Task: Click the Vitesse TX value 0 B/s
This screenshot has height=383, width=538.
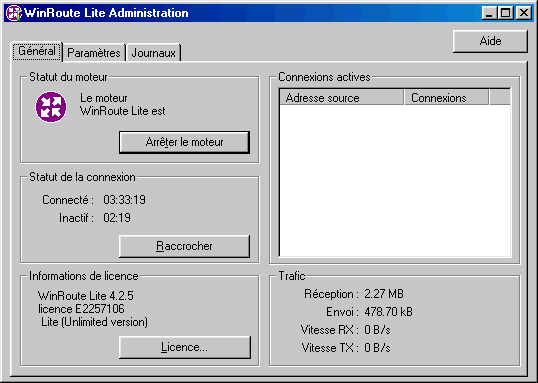Action: point(377,348)
